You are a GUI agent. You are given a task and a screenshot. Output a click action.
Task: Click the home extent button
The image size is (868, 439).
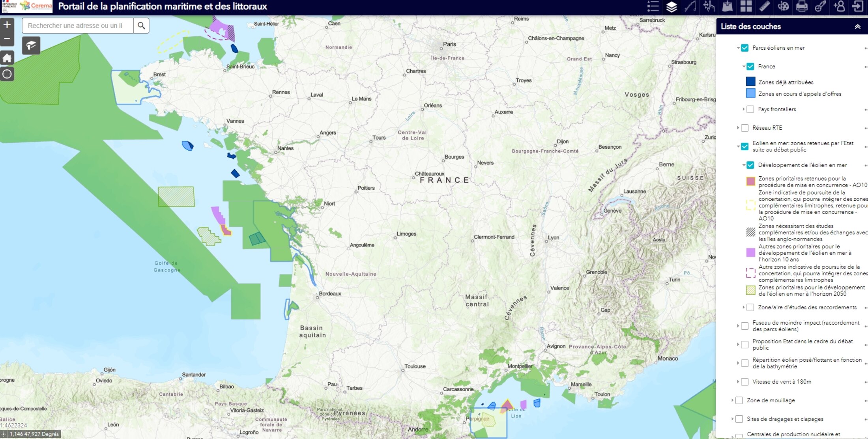point(7,58)
